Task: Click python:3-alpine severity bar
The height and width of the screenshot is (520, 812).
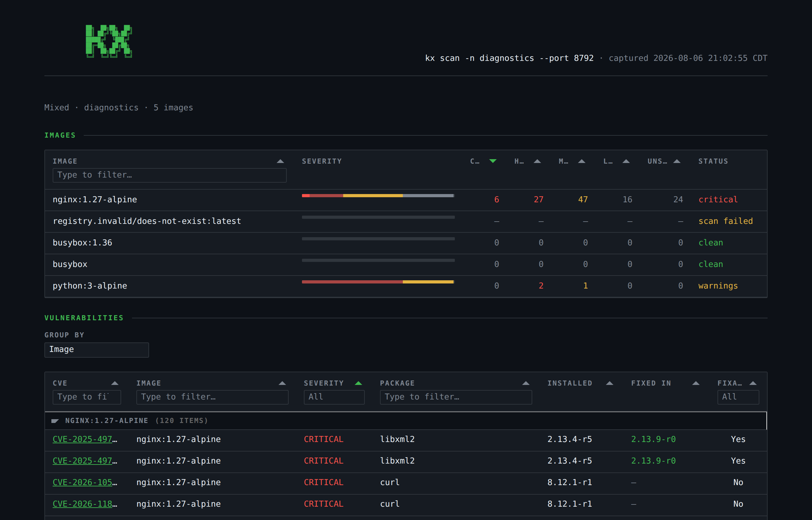Action: pos(378,282)
